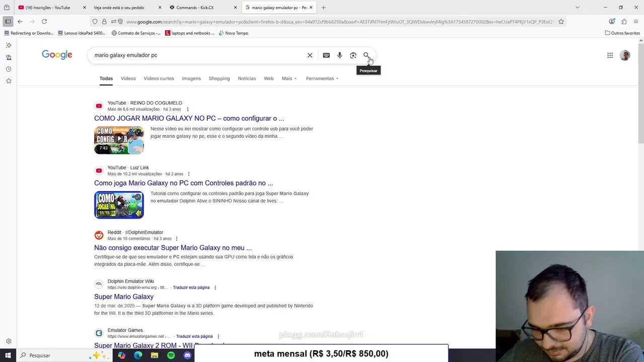Start a voice search with microphone
644x362 pixels.
[340, 55]
